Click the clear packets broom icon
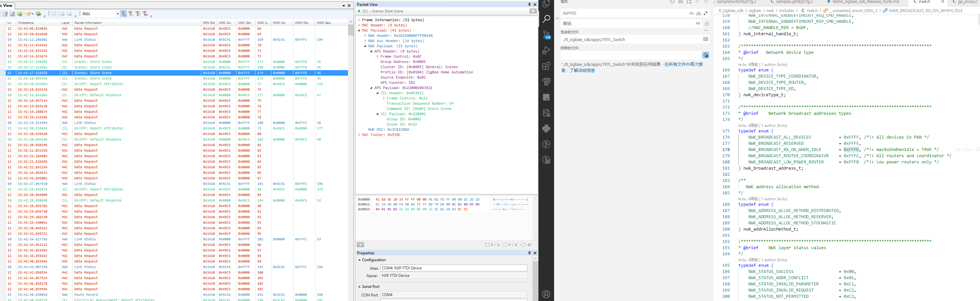The image size is (980, 301). (x=29, y=14)
